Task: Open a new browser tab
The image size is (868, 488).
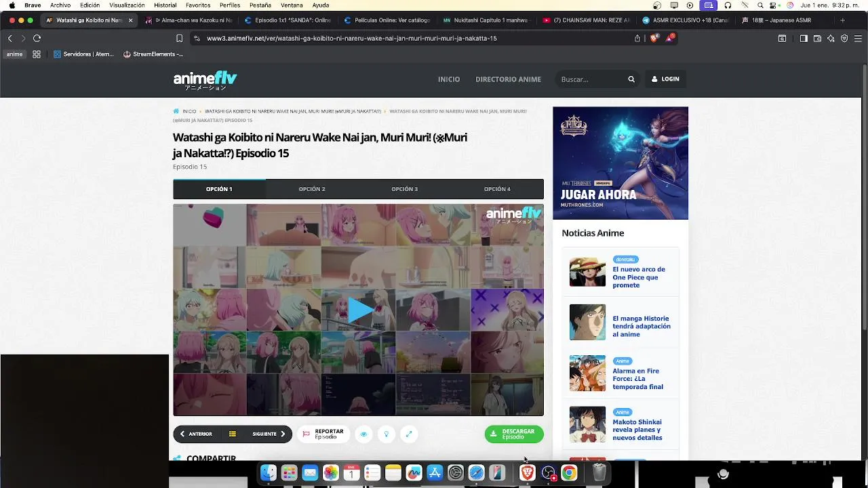Action: 842,20
